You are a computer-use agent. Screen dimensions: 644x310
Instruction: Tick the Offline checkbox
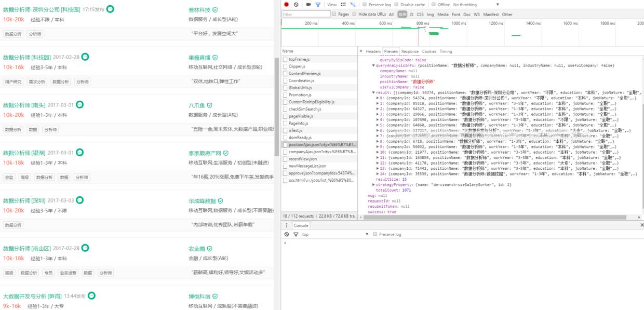[x=434, y=5]
